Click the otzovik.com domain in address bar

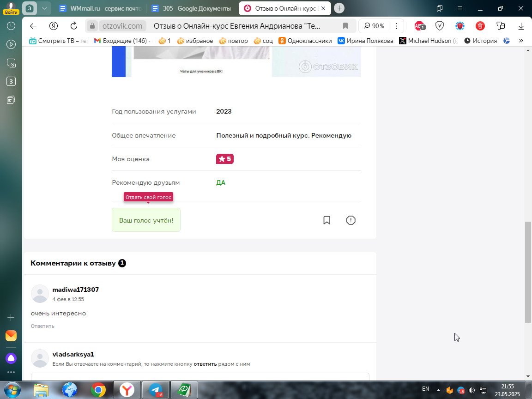(x=122, y=26)
